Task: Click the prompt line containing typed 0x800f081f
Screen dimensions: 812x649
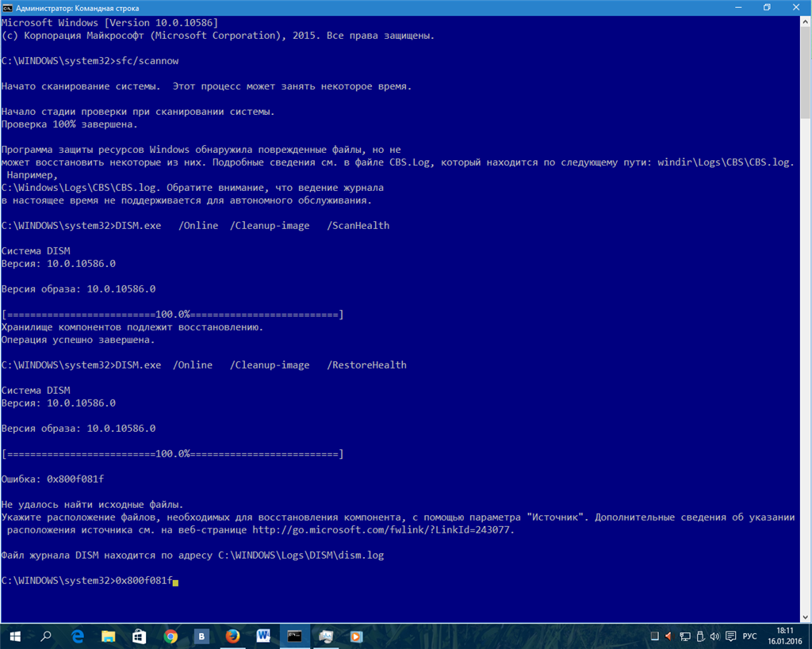Action: [90, 581]
